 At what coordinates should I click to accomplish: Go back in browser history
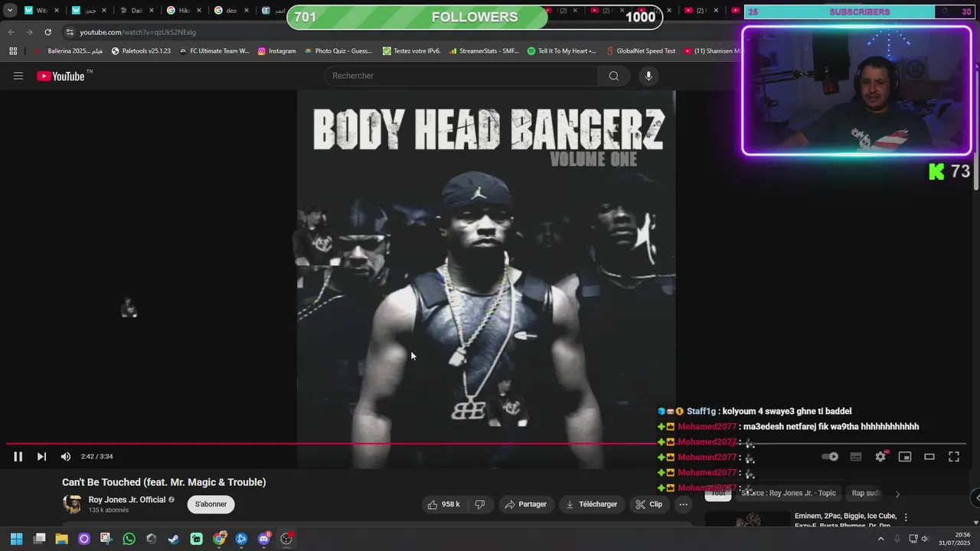pos(11,32)
